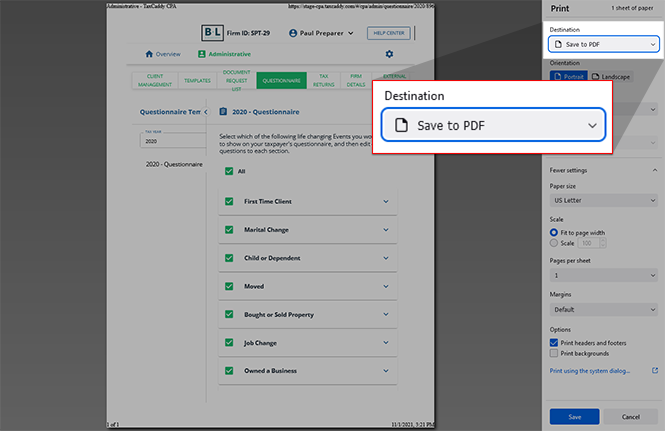Go to the Overview page
The width and height of the screenshot is (665, 431).
pyautogui.click(x=163, y=54)
